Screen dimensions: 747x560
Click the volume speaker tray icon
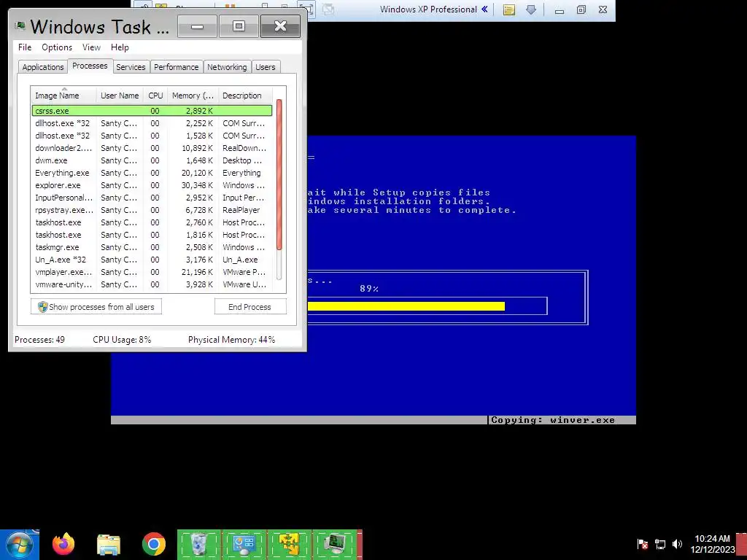(677, 543)
